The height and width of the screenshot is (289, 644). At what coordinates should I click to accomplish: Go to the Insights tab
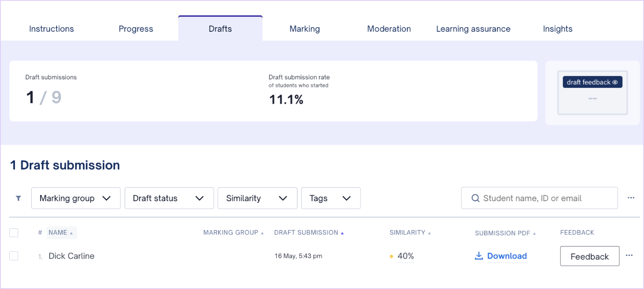(557, 29)
